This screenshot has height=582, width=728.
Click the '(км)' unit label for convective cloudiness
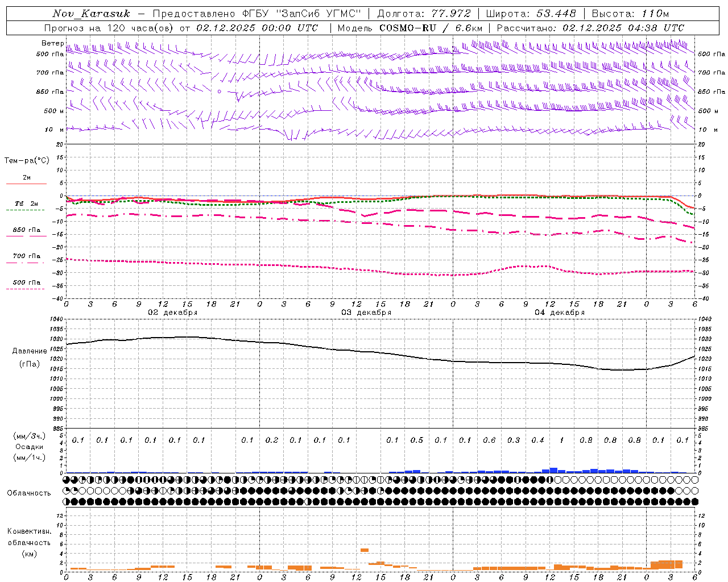pos(30,554)
